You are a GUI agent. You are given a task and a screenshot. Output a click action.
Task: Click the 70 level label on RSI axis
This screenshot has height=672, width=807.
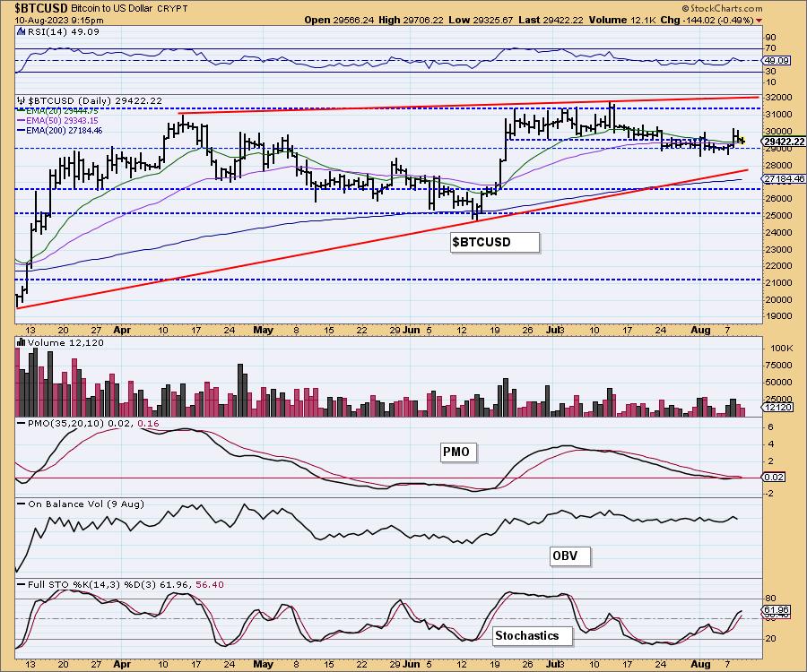click(770, 48)
